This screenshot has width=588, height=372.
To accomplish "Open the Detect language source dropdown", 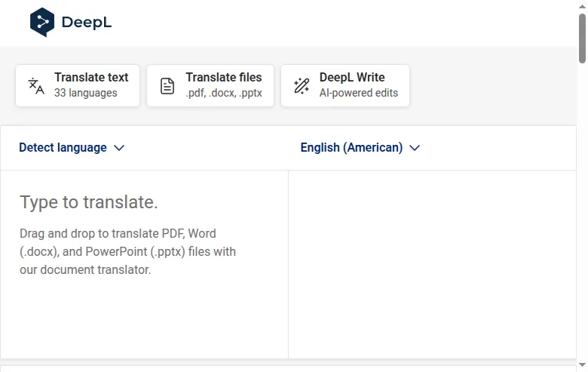I will coord(72,148).
